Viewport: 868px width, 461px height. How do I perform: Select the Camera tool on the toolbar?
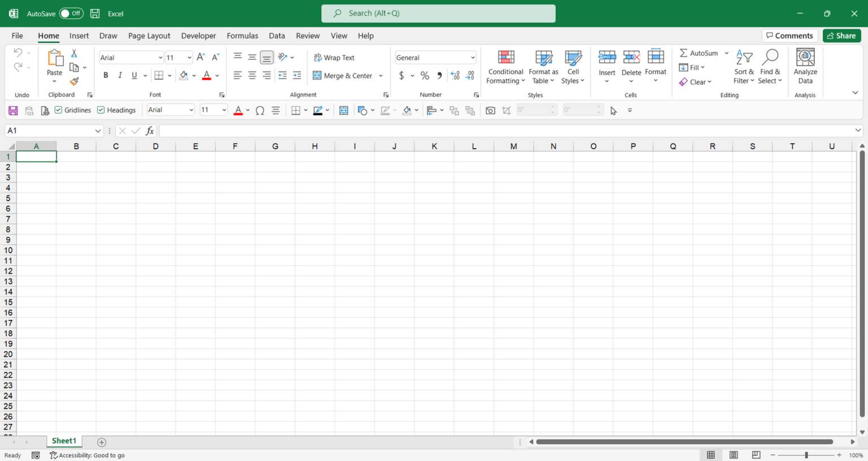(x=490, y=110)
